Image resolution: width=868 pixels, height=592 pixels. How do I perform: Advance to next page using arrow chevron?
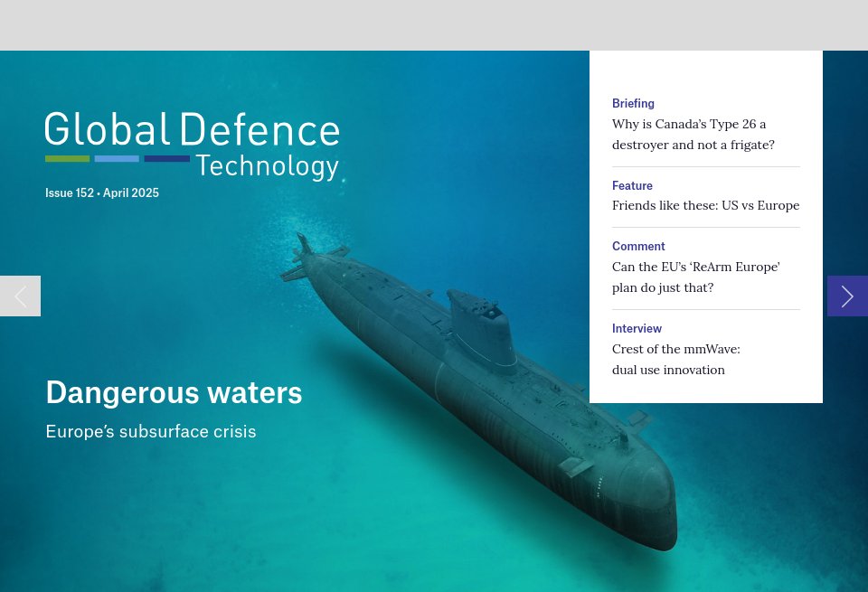847,296
